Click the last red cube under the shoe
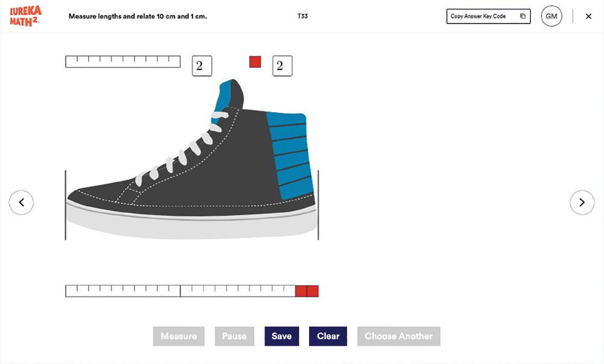Image resolution: width=604 pixels, height=364 pixels. pos(313,291)
